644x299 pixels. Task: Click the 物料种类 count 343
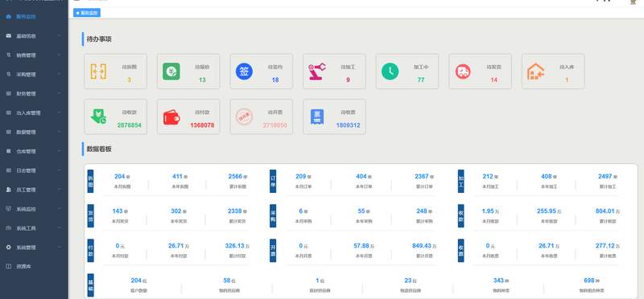click(498, 281)
